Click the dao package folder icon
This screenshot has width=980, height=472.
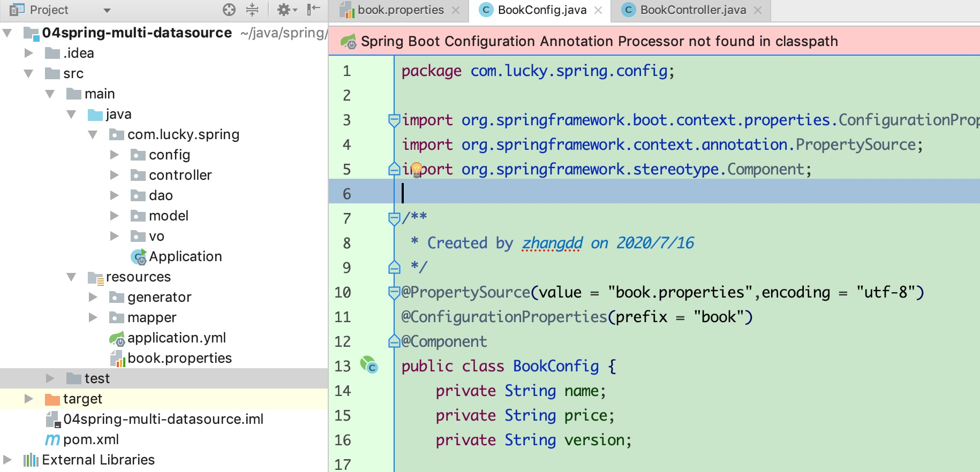click(138, 195)
